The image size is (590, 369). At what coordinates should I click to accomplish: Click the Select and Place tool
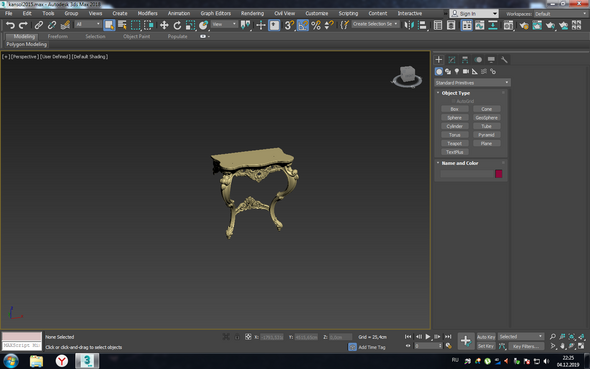(x=204, y=25)
